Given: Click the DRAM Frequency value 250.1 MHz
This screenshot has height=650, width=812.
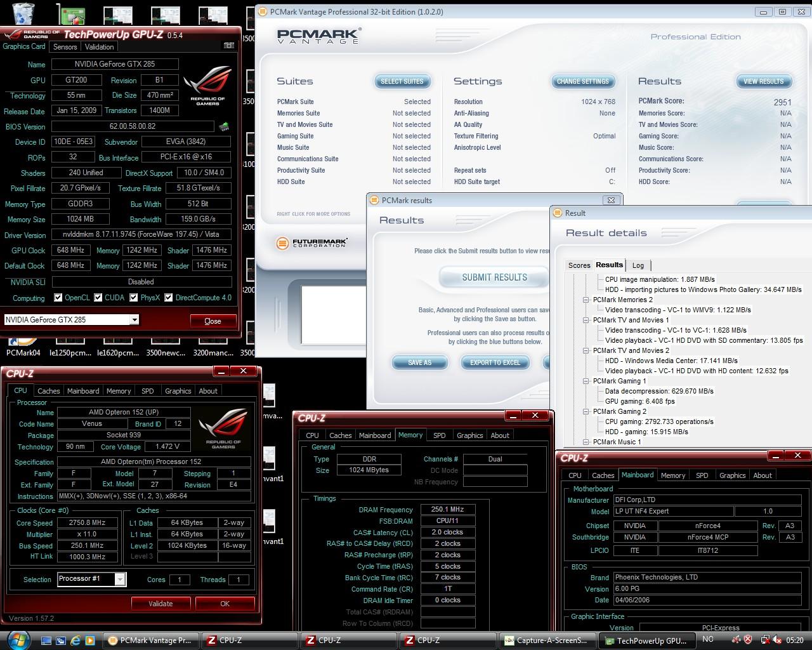Looking at the screenshot, I should tap(448, 509).
